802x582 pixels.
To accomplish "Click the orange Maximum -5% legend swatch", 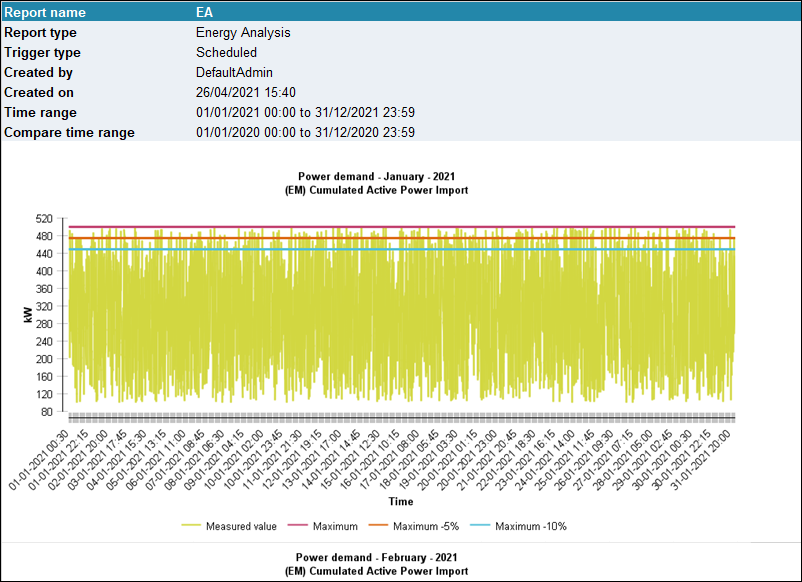I will click(x=379, y=526).
